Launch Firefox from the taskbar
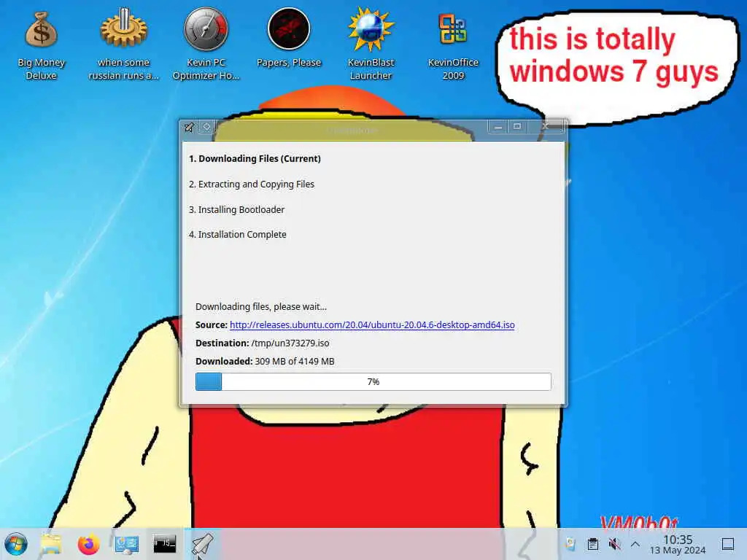Screen dimensions: 747x560 pyautogui.click(x=88, y=544)
